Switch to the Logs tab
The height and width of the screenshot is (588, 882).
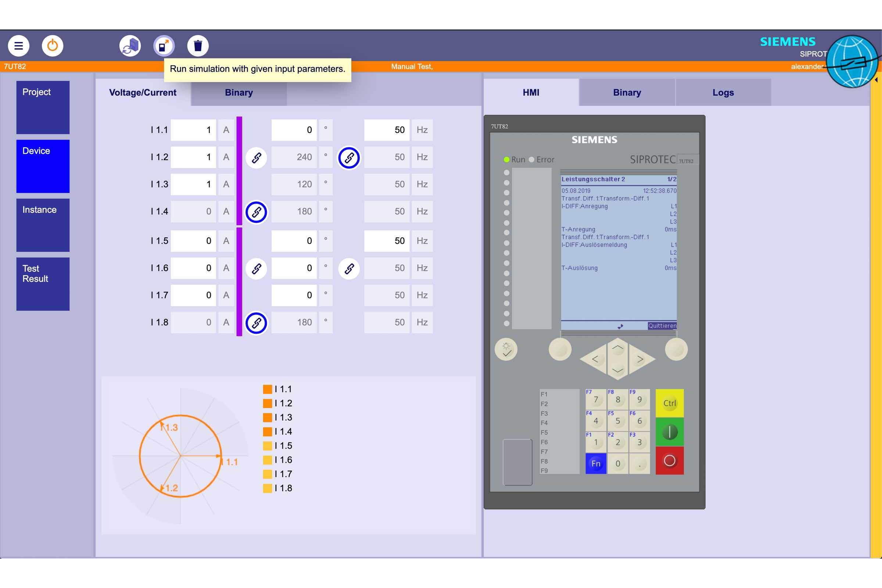click(723, 93)
